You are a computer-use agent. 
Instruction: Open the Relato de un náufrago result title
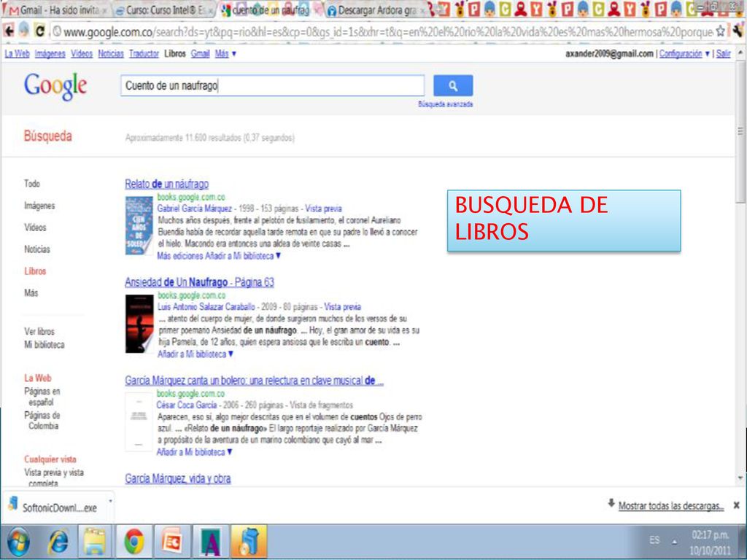(x=167, y=184)
